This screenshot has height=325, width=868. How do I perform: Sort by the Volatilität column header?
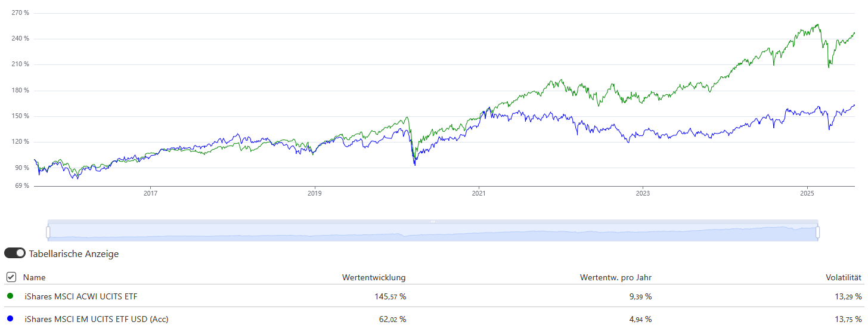tap(843, 277)
